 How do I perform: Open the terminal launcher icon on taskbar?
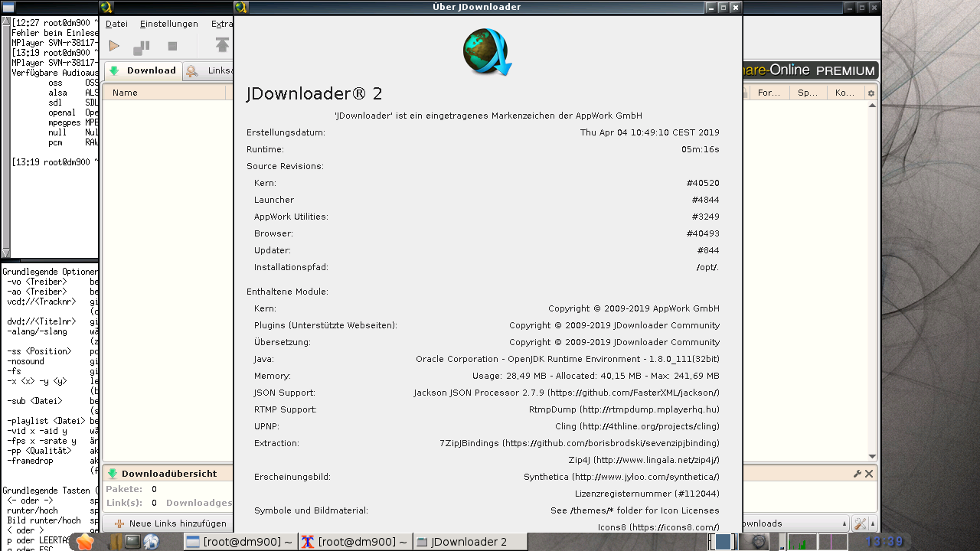tap(132, 542)
